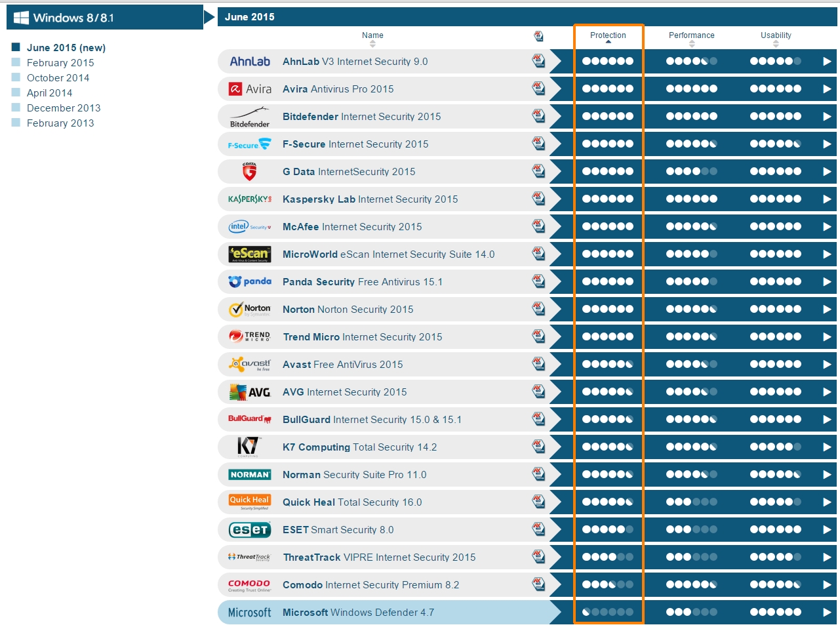Expand Microsoft Windows Defender details arrow
This screenshot has height=627, width=840.
click(827, 612)
